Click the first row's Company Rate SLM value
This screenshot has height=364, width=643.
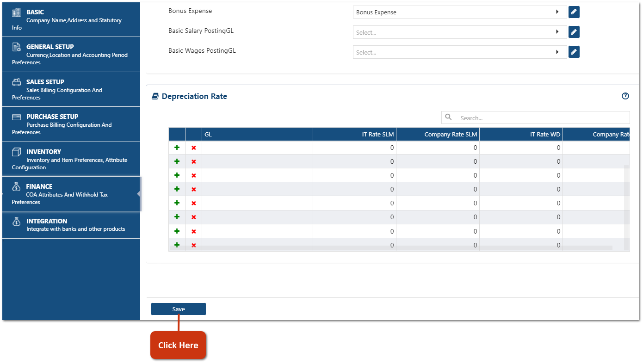coord(438,148)
